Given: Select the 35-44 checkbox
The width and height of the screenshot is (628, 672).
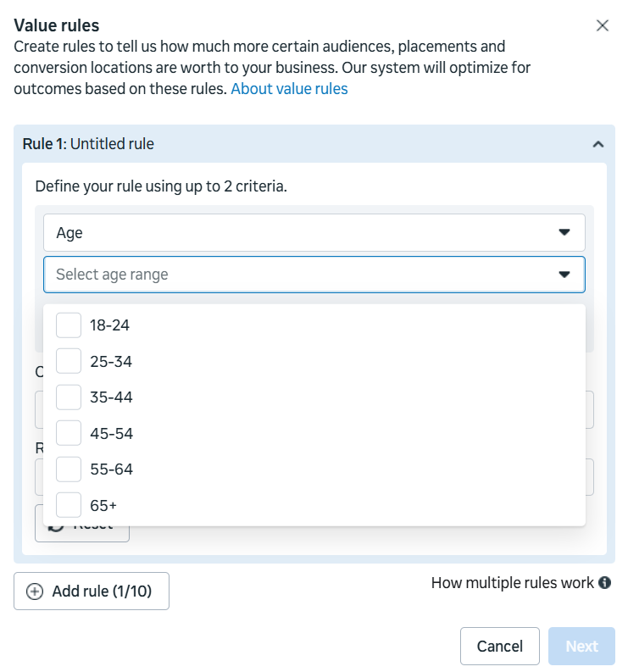Looking at the screenshot, I should (x=69, y=397).
